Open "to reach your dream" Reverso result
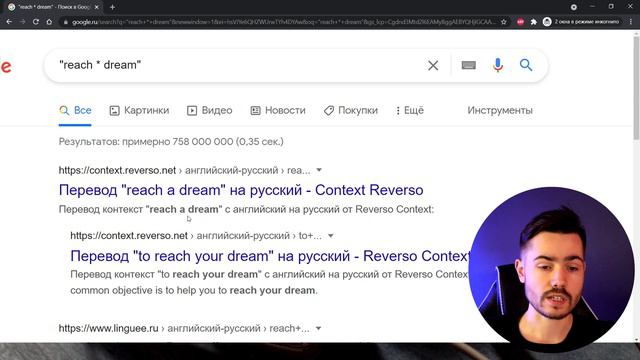This screenshot has width=640, height=360. (x=270, y=256)
